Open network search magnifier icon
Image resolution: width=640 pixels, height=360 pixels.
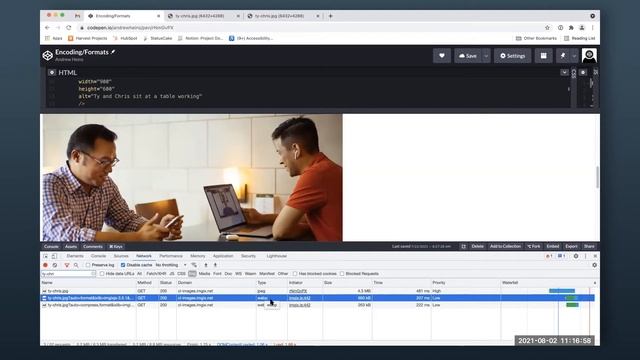pos(76,265)
